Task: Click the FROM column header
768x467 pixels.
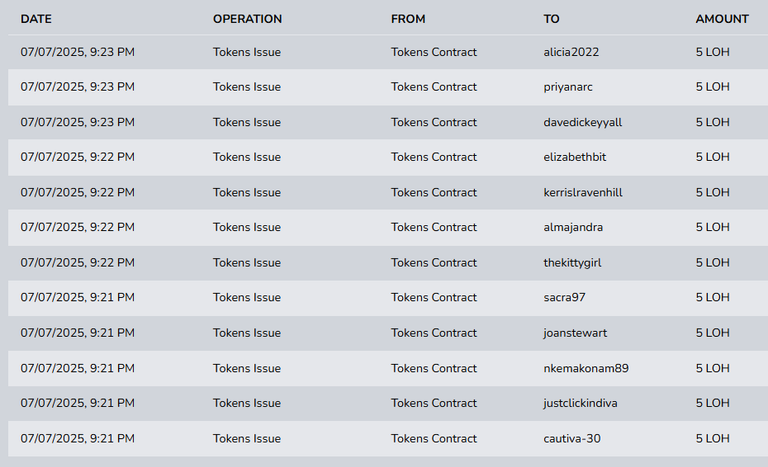Action: click(x=408, y=19)
